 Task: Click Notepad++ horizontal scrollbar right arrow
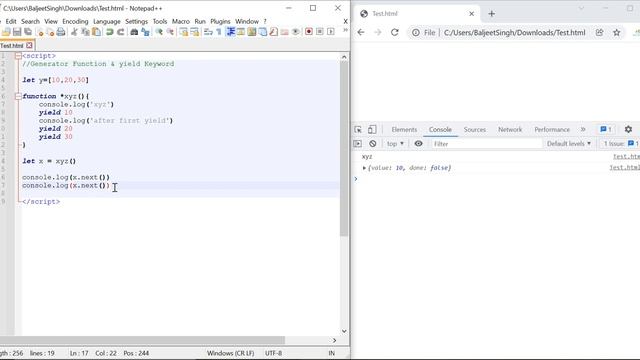point(334,340)
